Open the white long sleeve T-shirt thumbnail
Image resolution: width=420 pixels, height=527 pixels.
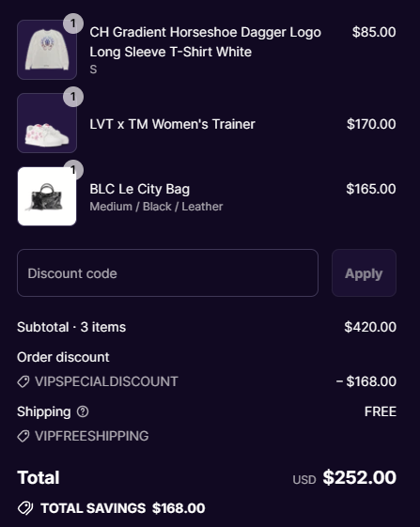[x=47, y=50]
